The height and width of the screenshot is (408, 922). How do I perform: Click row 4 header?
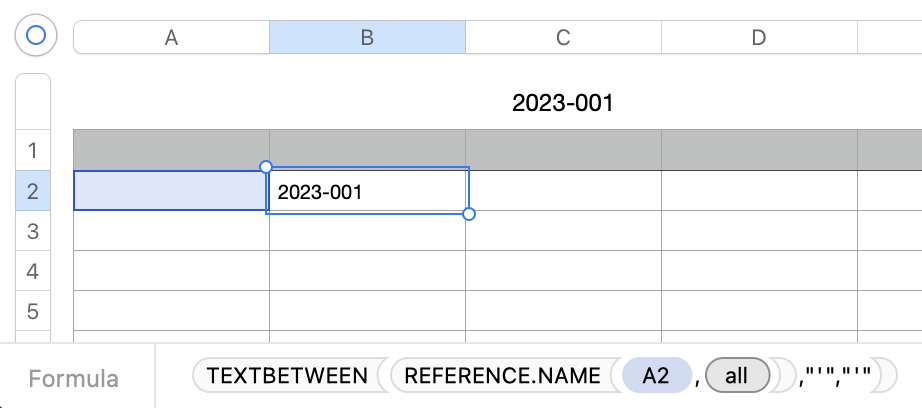coord(33,271)
